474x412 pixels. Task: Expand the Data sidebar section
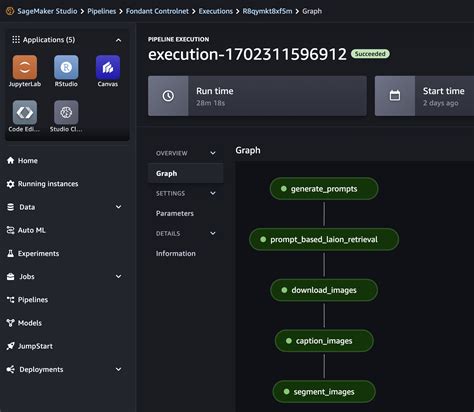tap(118, 207)
